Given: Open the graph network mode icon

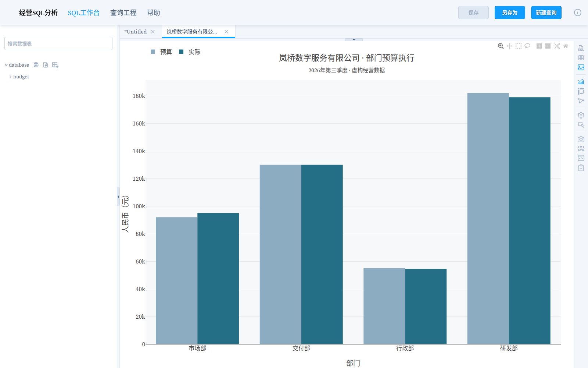Looking at the screenshot, I should point(581,101).
